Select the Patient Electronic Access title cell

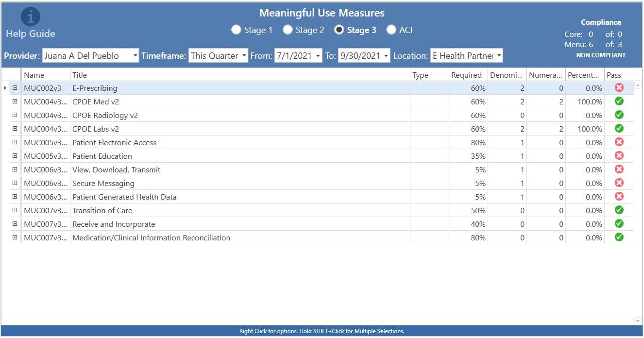240,142
